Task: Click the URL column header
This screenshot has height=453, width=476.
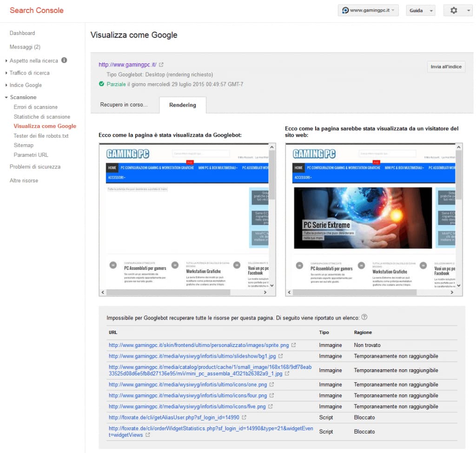Action: click(x=113, y=333)
